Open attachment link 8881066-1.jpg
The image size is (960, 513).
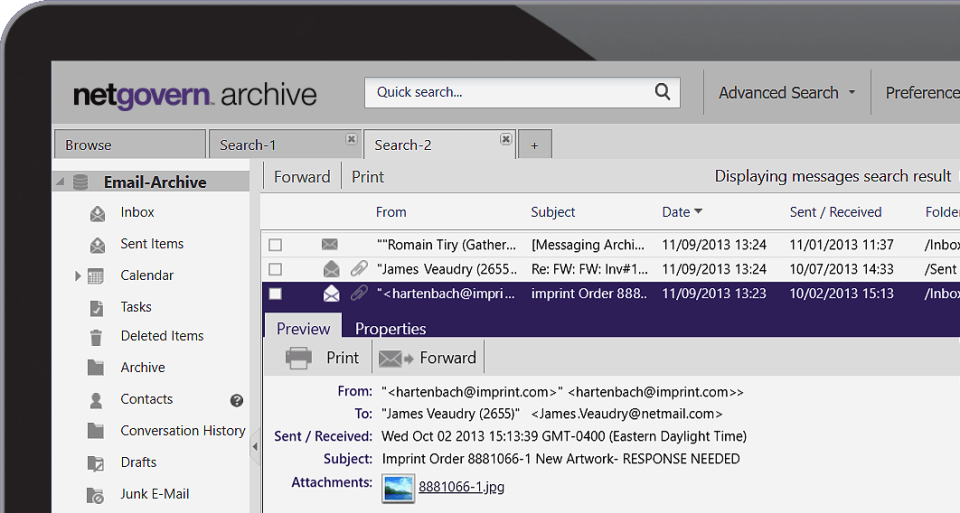click(x=462, y=487)
